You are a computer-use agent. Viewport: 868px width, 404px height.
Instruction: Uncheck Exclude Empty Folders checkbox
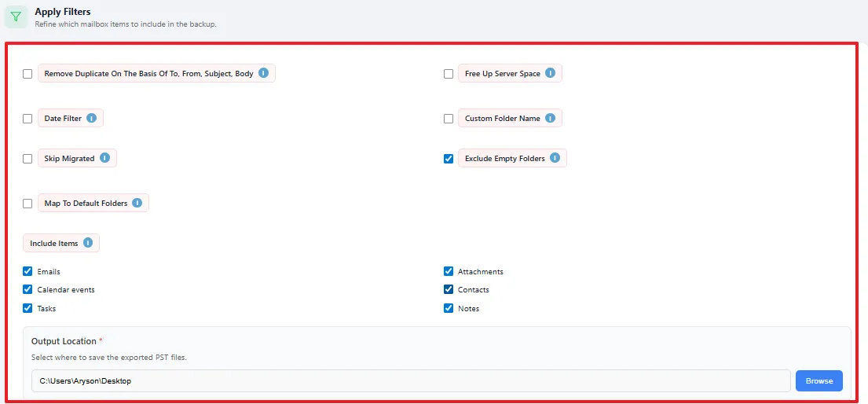point(449,159)
